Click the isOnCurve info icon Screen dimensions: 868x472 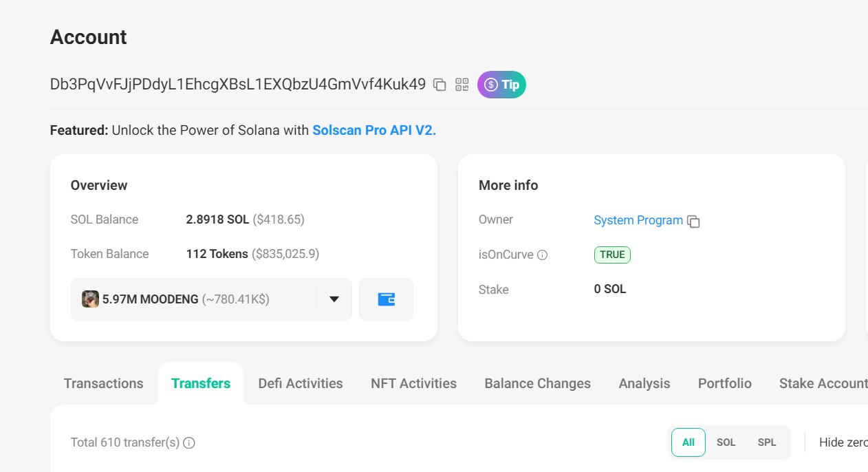click(542, 255)
